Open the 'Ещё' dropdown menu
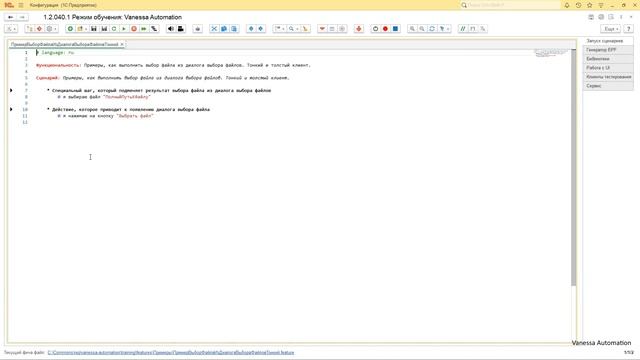Viewport: 640px width, 360px height. pos(611,29)
